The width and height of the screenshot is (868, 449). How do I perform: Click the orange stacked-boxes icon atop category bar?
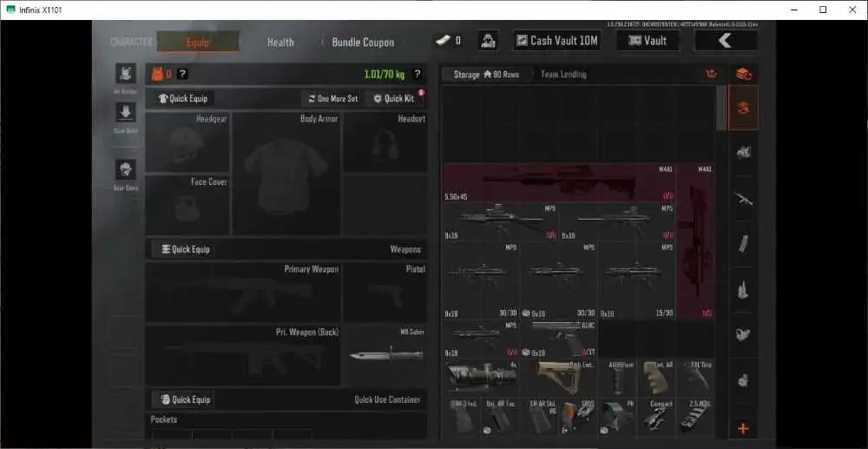click(x=744, y=74)
